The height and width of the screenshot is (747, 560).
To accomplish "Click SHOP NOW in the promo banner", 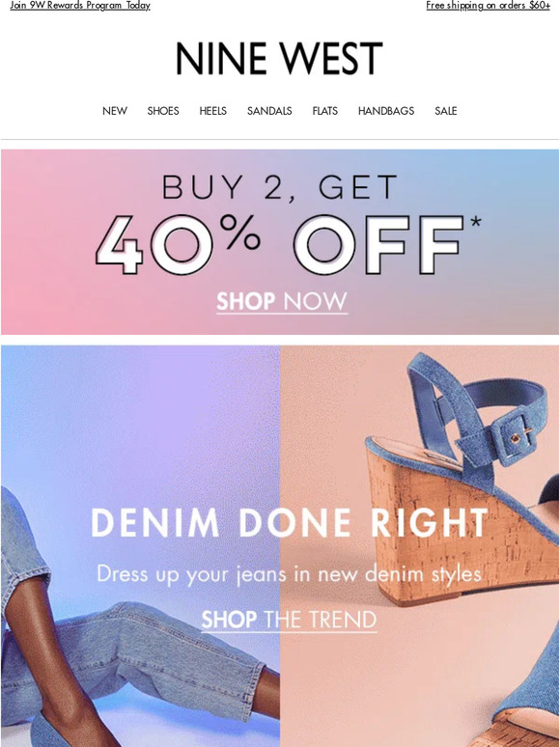I will tap(282, 302).
